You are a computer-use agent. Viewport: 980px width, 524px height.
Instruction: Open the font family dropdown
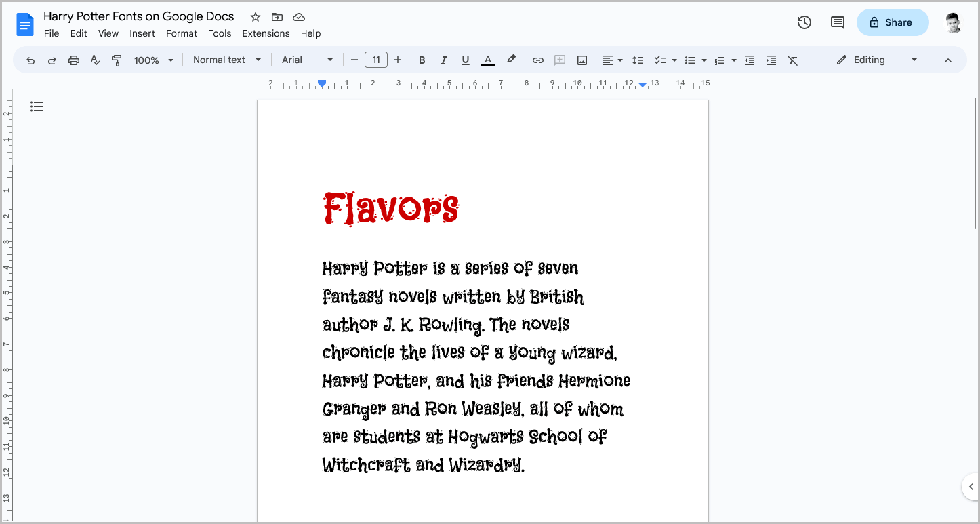click(306, 60)
